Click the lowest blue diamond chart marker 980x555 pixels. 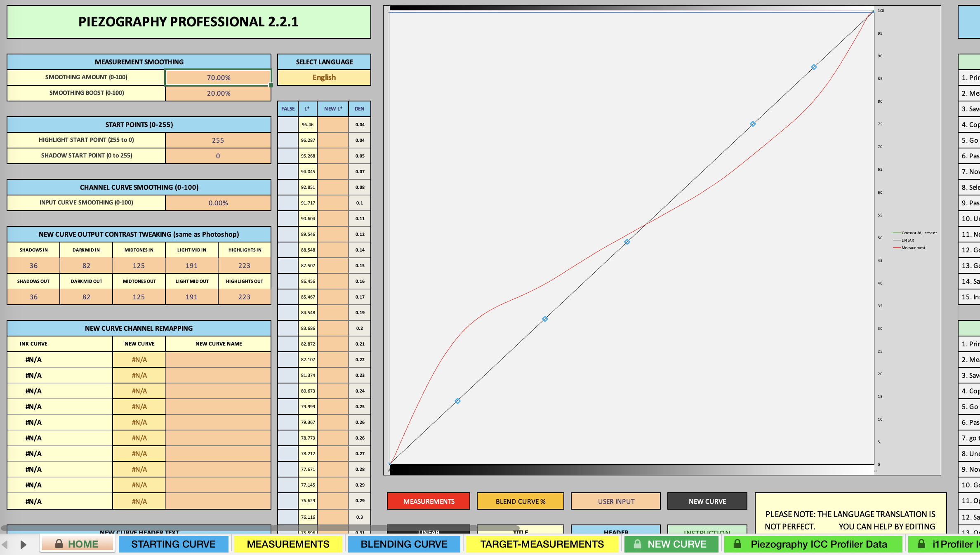(x=457, y=401)
